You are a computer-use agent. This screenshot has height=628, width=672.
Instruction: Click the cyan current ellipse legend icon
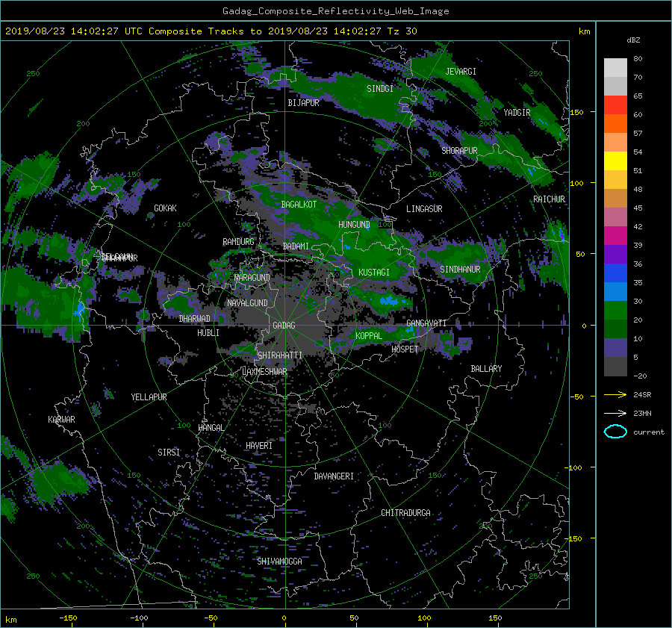[615, 432]
